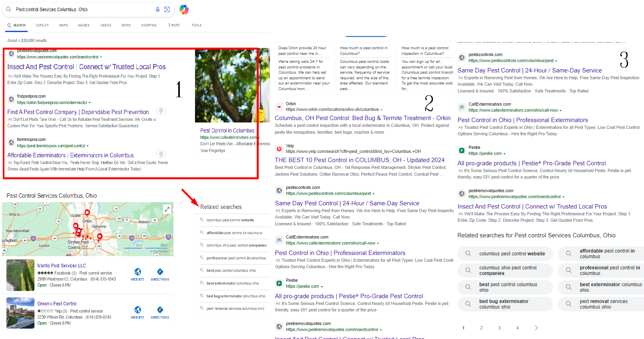Open Mantis Pest Services photo thumbnail
The width and height of the screenshot is (644, 339).
[x=20, y=275]
